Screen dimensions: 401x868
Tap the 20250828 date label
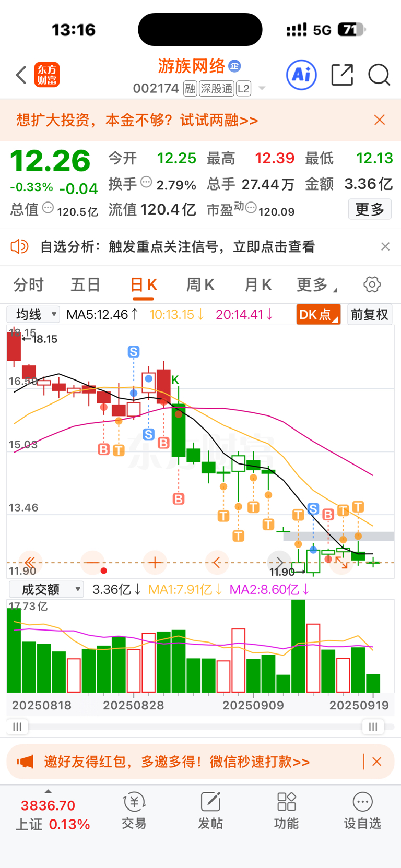point(134,705)
